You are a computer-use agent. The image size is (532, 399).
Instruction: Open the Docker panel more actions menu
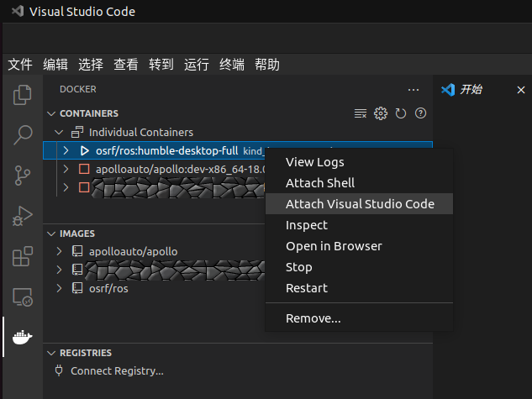tap(413, 90)
